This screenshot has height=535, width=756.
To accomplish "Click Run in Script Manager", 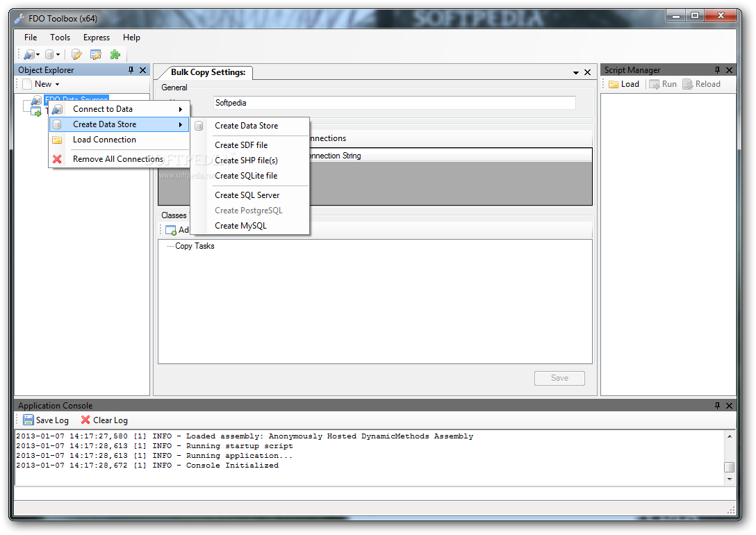I will 663,84.
